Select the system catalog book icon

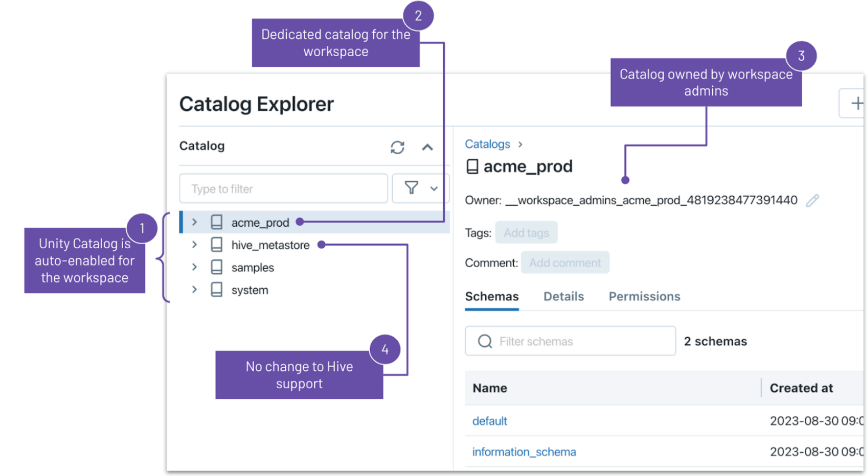pyautogui.click(x=216, y=290)
